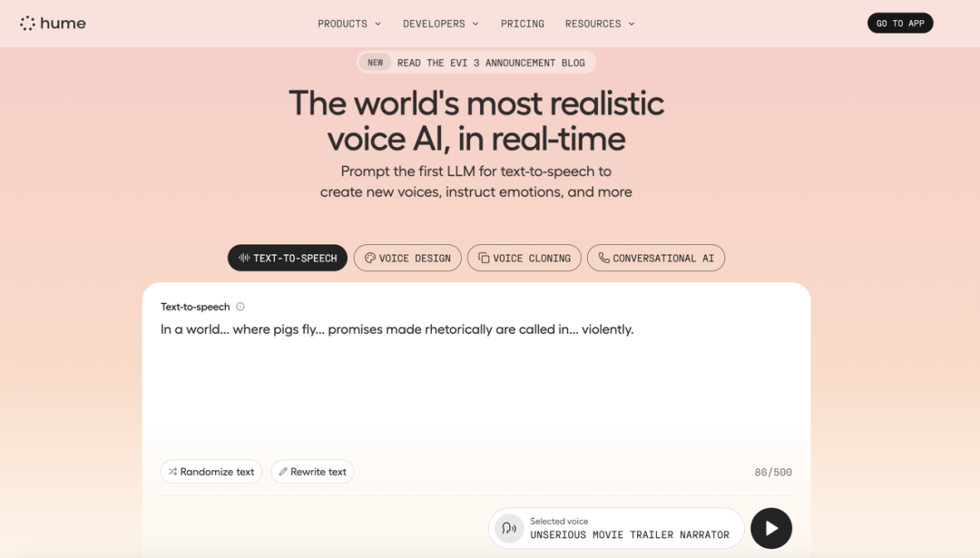Play the generated speech sample
This screenshot has height=558, width=980.
[x=771, y=529]
